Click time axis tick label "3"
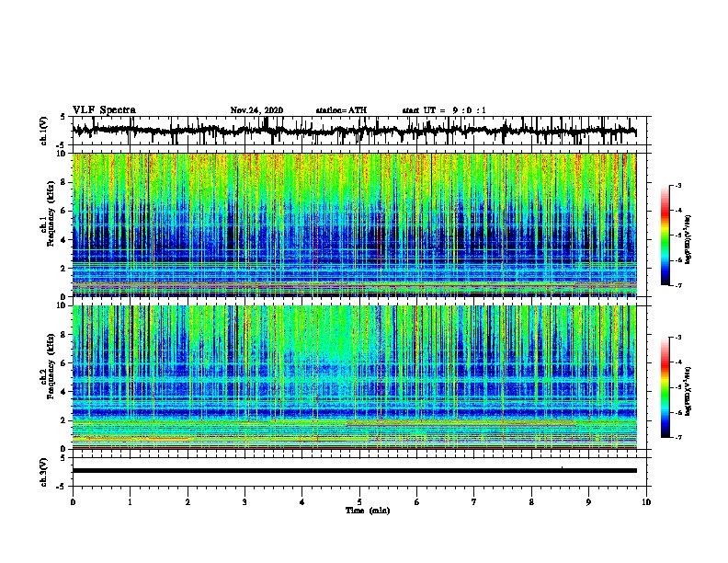728x563 pixels. pyautogui.click(x=245, y=502)
